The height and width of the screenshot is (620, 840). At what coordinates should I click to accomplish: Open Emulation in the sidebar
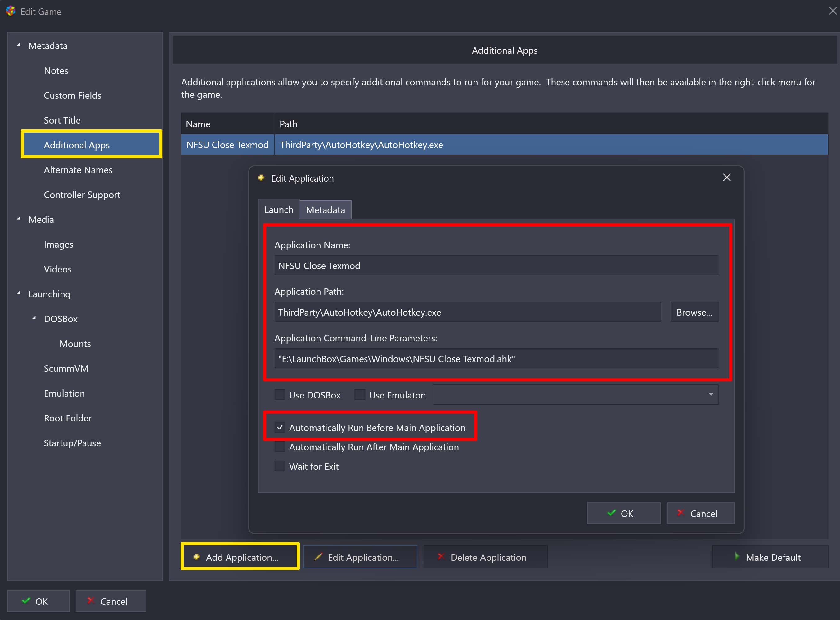64,393
